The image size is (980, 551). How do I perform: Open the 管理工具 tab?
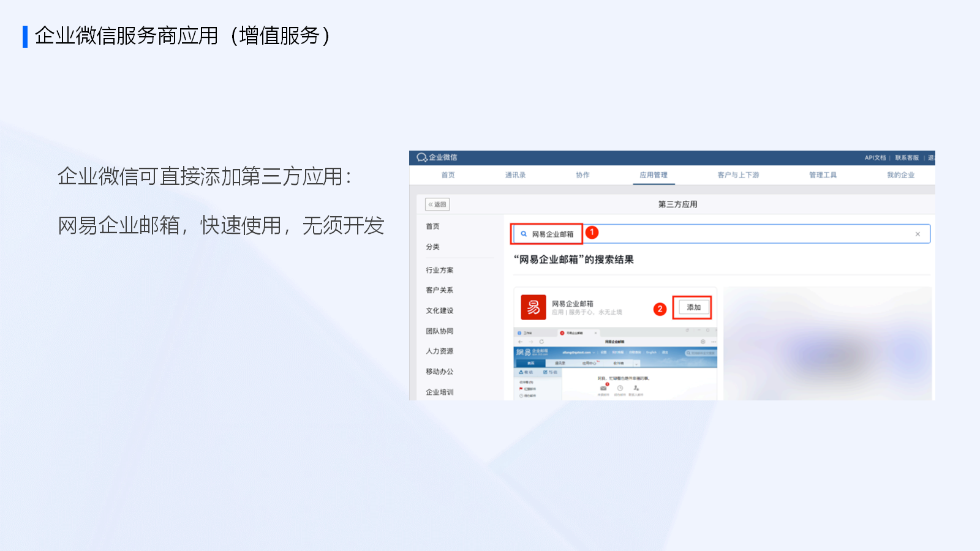823,175
